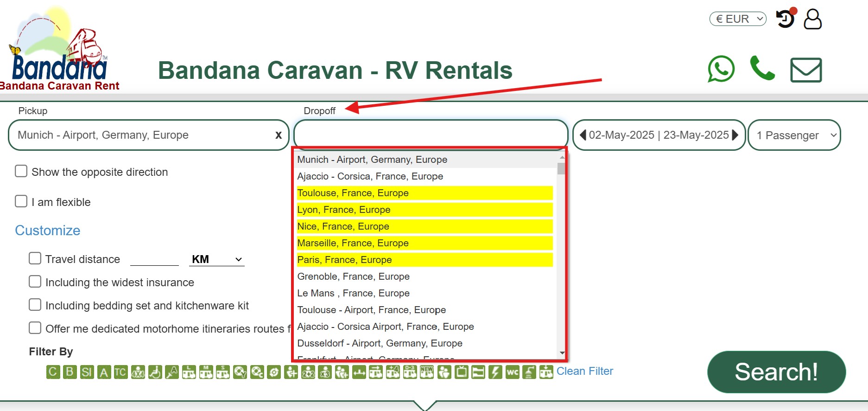Image resolution: width=868 pixels, height=411 pixels.
Task: Shift dates earlier with left arrow
Action: tap(583, 135)
